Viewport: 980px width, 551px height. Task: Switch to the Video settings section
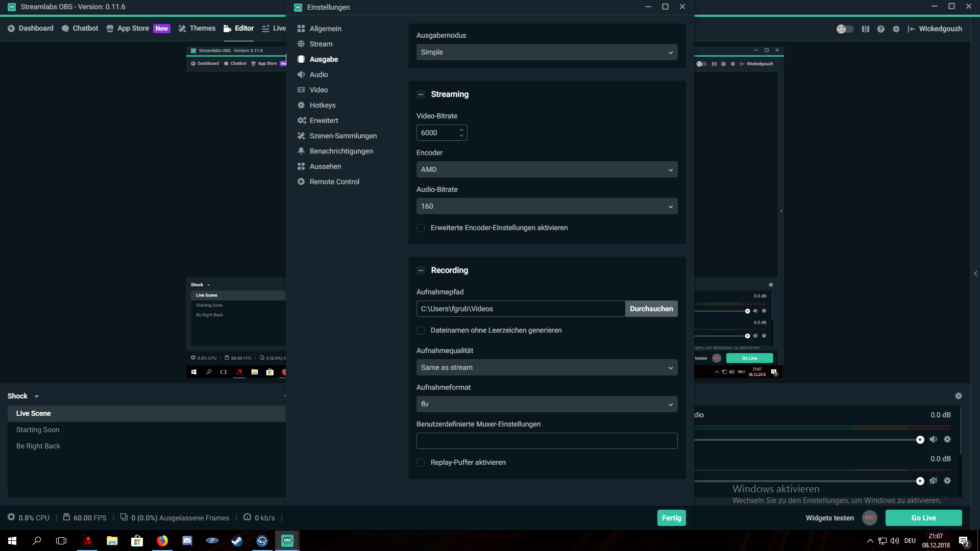(318, 90)
